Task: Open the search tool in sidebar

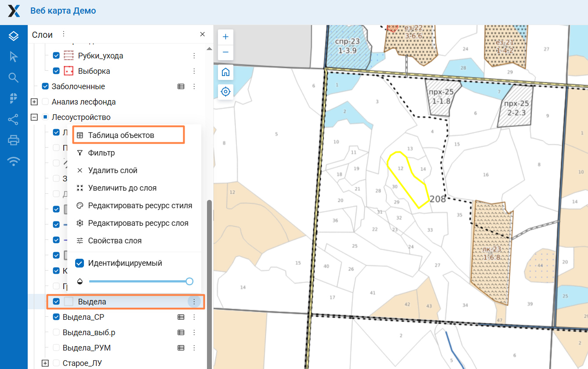Action: point(14,78)
